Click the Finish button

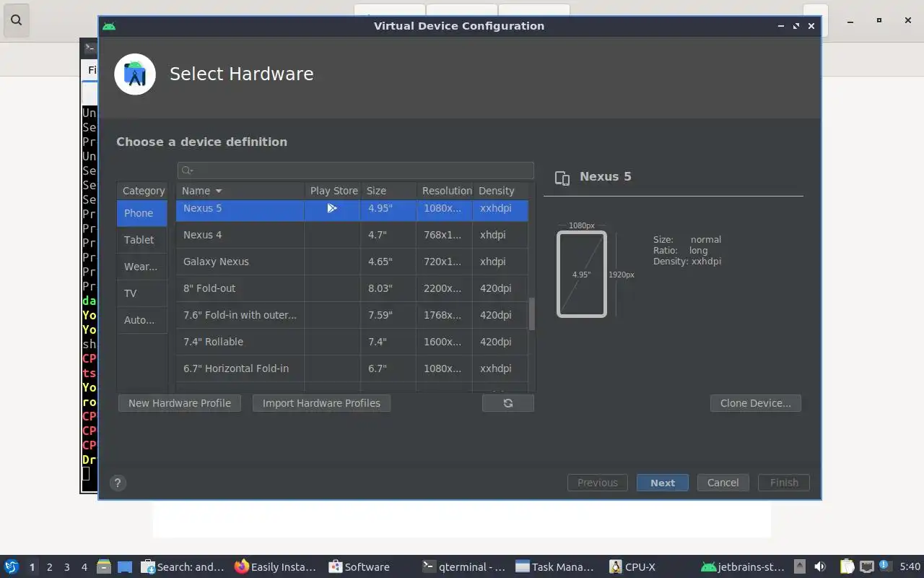[784, 483]
